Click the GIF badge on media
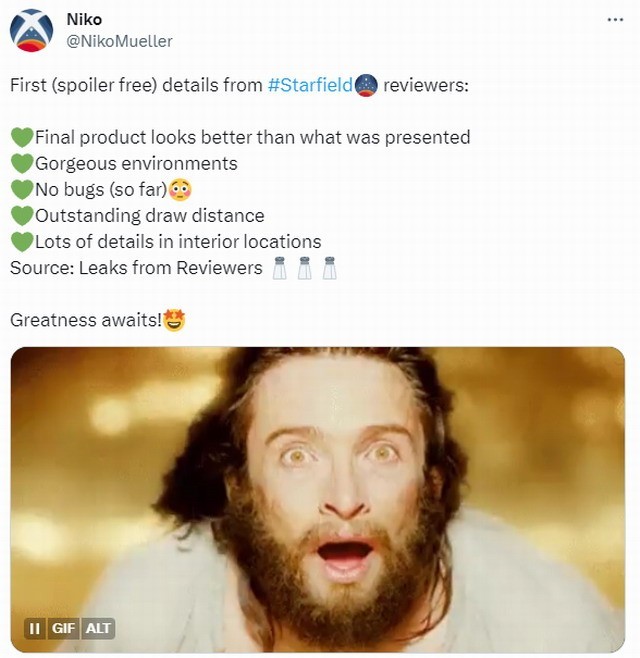The image size is (640, 658). (x=63, y=628)
